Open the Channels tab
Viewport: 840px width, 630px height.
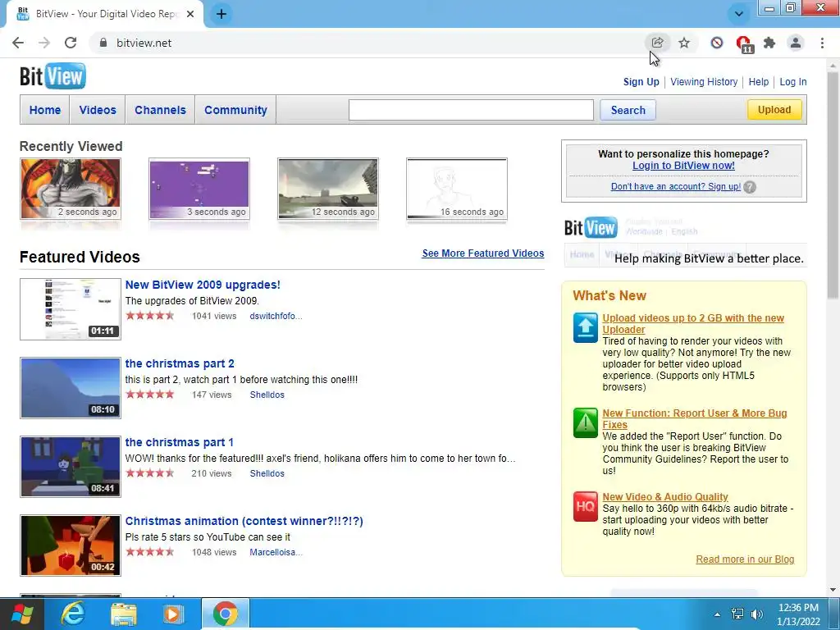coord(160,110)
